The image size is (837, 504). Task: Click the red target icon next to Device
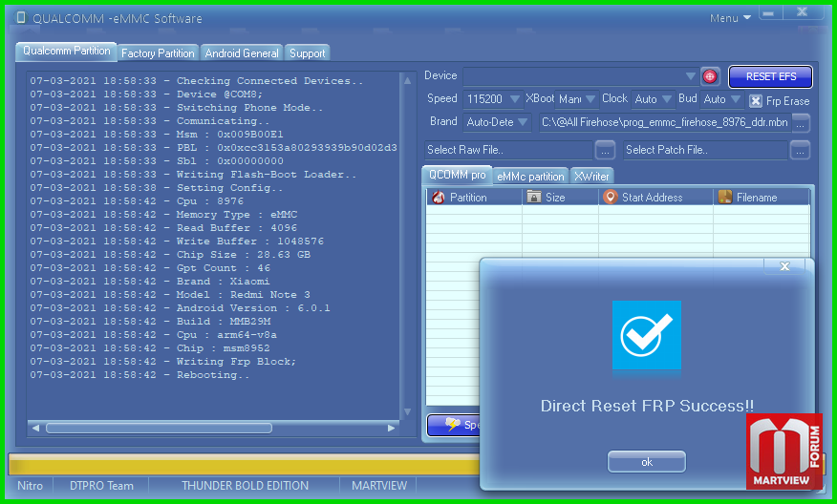pyautogui.click(x=709, y=76)
